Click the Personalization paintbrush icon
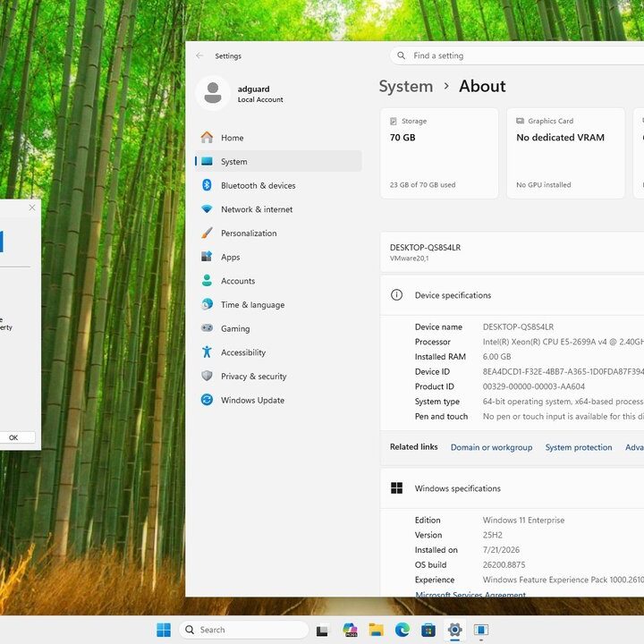Image resolution: width=644 pixels, height=644 pixels. click(x=207, y=233)
